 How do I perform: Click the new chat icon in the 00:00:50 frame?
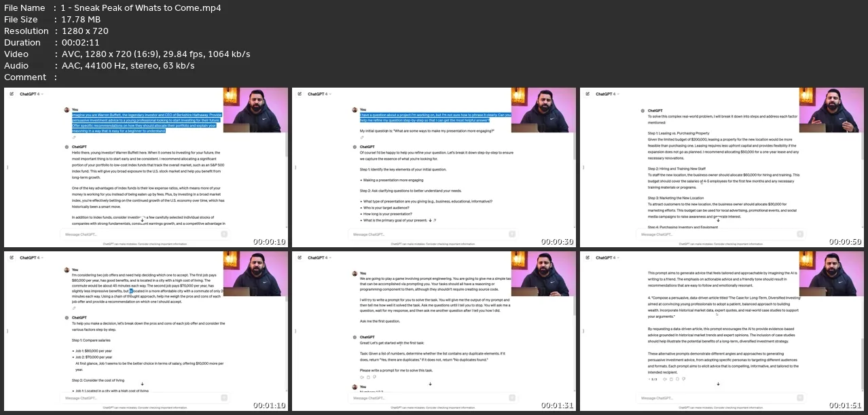(587, 94)
